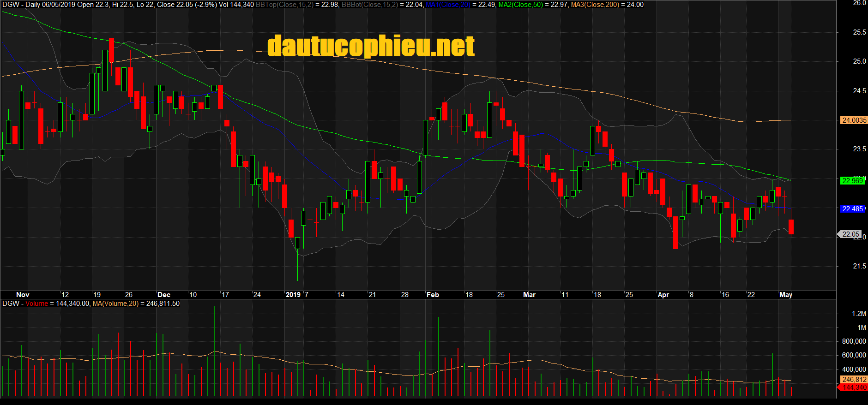Select the MA1(Close,20) legend label

(x=447, y=5)
